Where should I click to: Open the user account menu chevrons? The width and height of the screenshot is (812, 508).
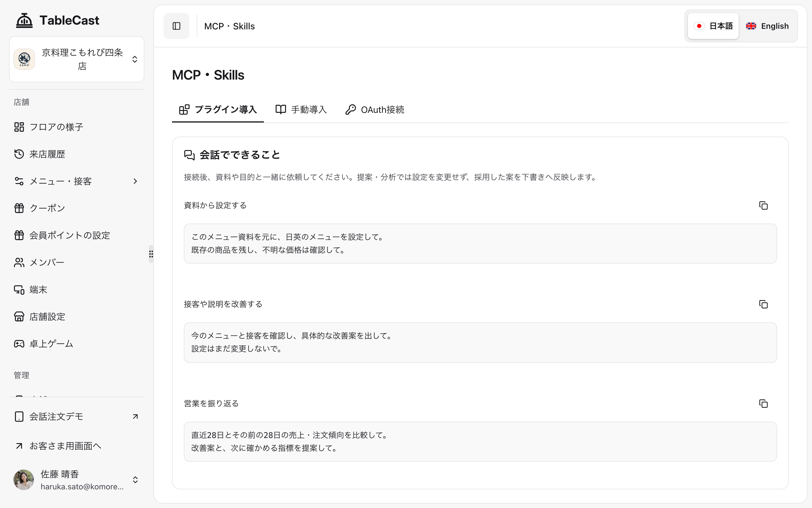click(135, 480)
